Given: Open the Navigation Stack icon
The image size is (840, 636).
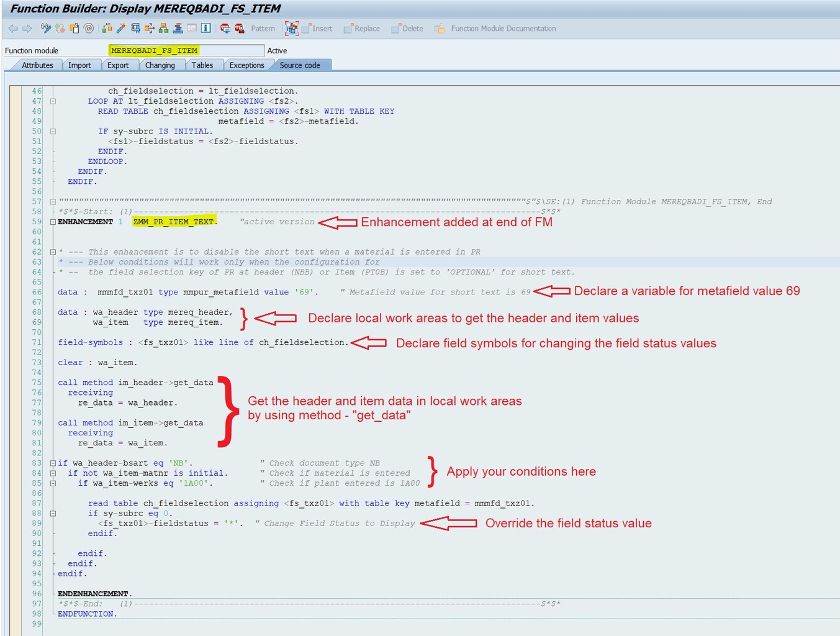Looking at the screenshot, I should 178,29.
